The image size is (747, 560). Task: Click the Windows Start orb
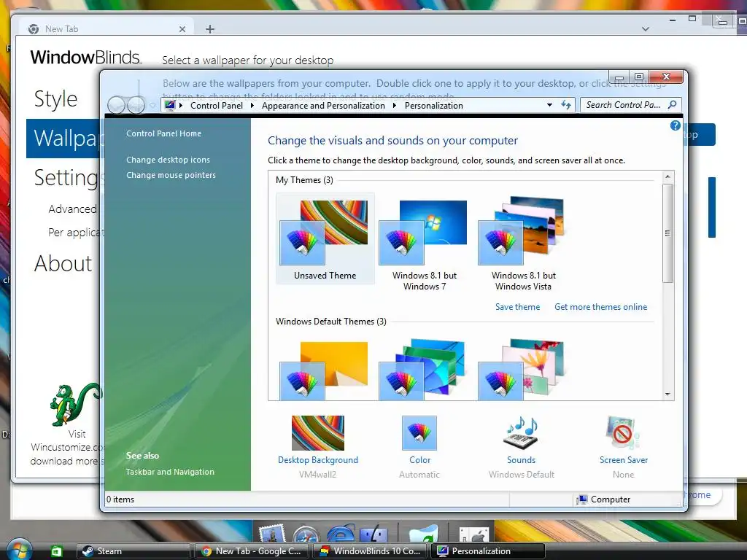coord(19,550)
